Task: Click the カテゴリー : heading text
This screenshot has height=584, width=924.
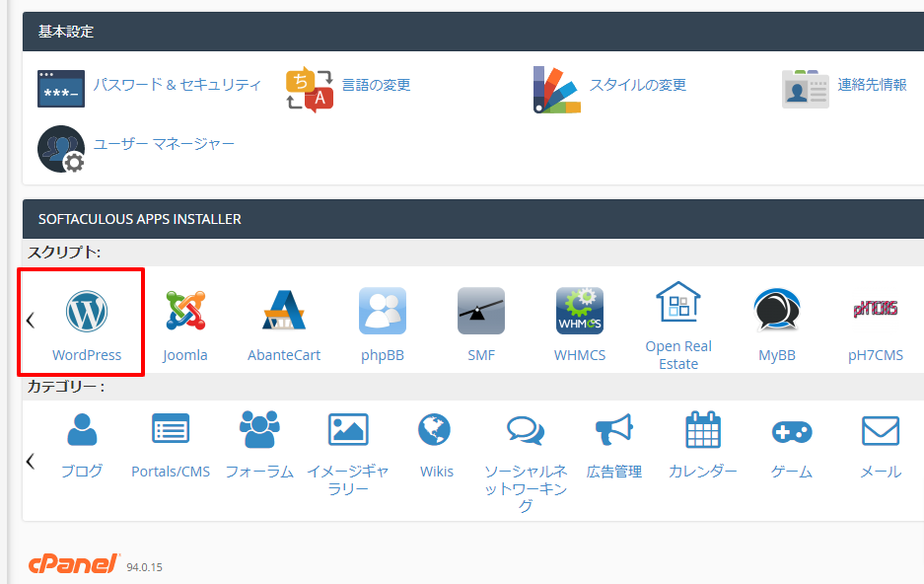Action: pyautogui.click(x=66, y=387)
